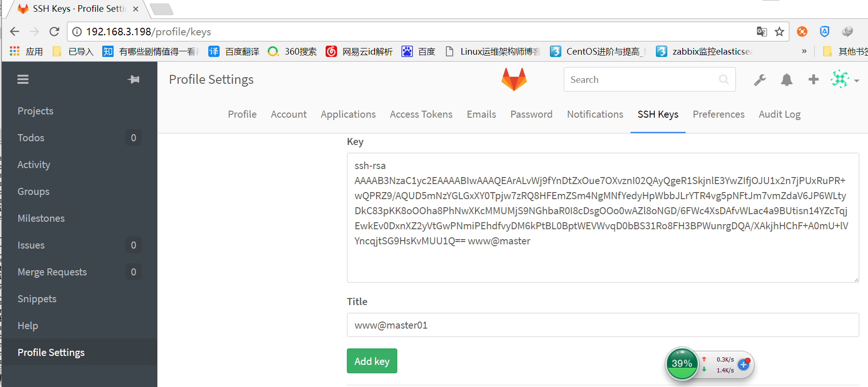Open the Notifications tab

click(x=595, y=114)
